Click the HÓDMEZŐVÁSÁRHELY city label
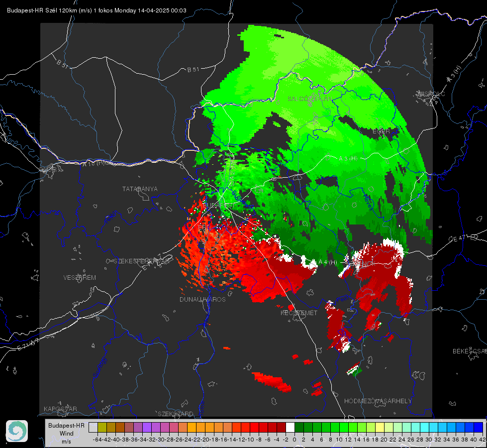This screenshot has height=448, width=487. pos(378,401)
